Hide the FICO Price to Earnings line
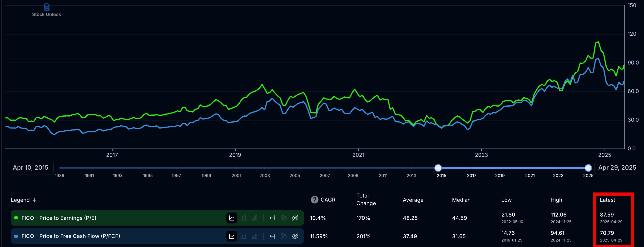 (295, 218)
